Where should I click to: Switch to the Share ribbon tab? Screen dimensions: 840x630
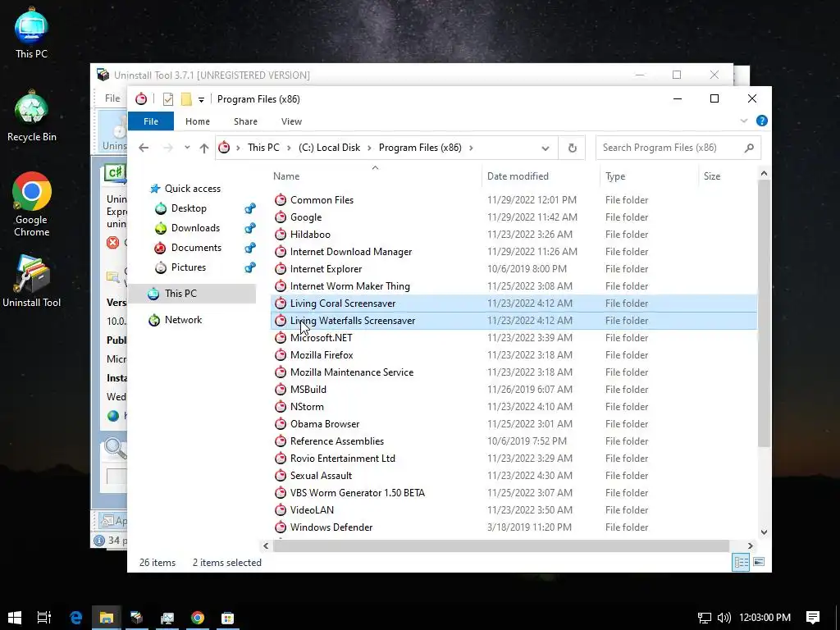(245, 121)
